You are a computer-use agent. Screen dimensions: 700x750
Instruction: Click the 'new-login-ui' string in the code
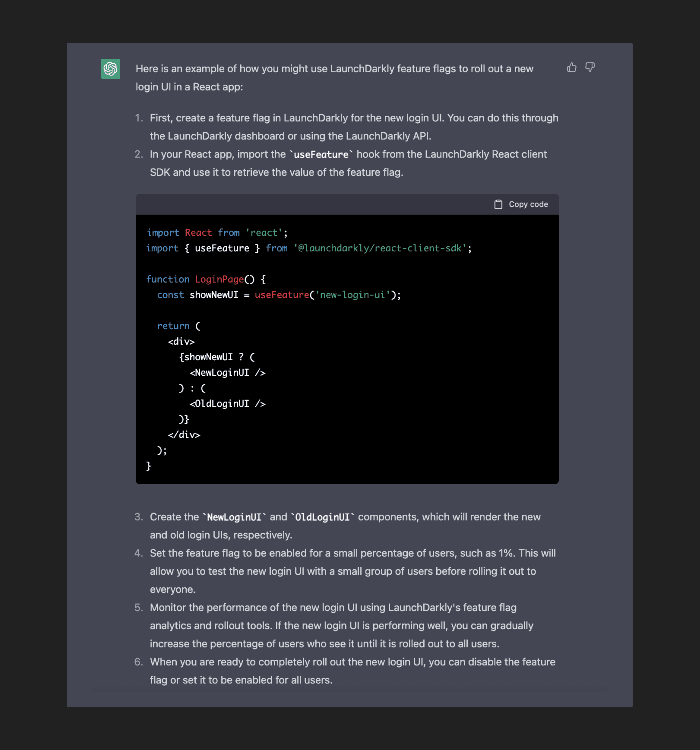pos(353,295)
